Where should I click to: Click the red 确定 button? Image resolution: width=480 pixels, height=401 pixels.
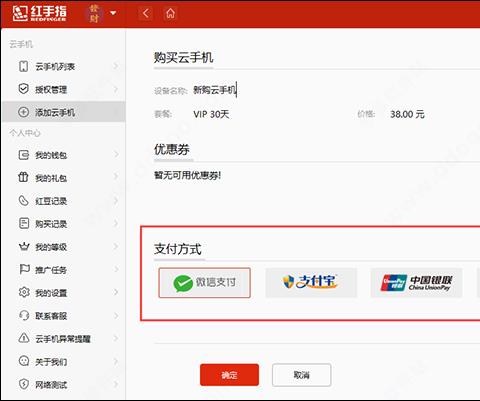click(x=229, y=375)
